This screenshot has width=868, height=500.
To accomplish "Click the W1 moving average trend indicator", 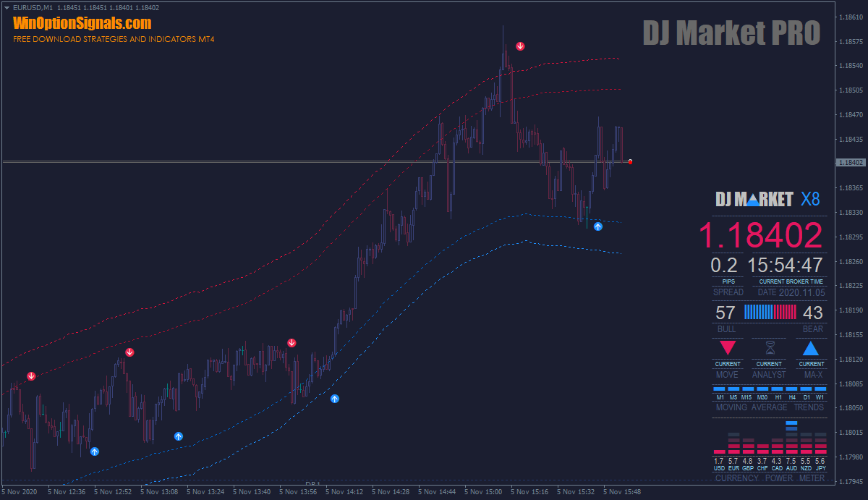I will pyautogui.click(x=820, y=389).
